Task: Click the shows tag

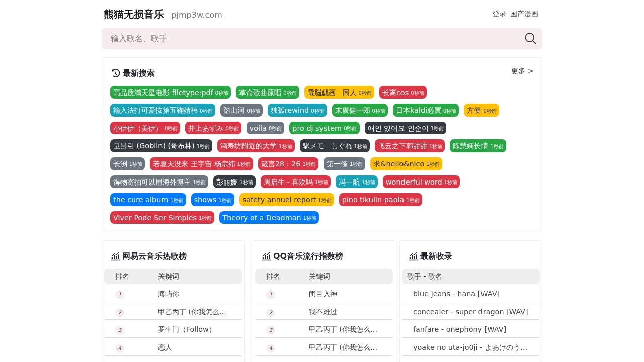Action: [x=213, y=200]
